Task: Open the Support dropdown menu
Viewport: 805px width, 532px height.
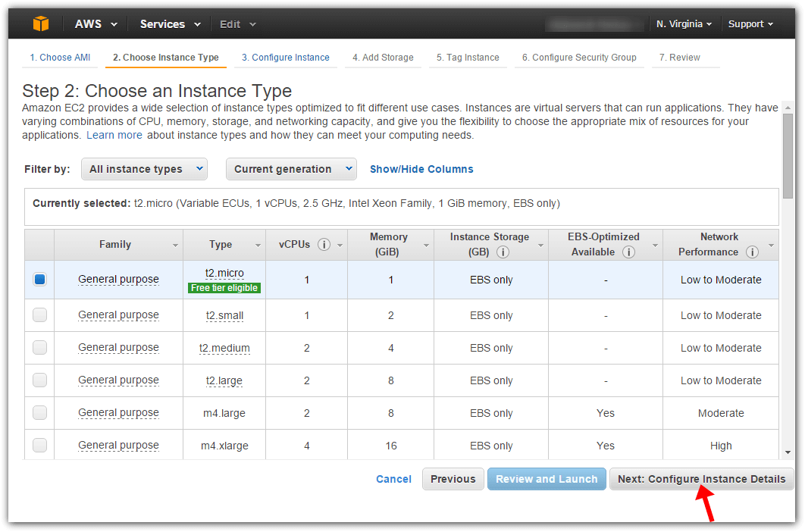Action: [750, 24]
